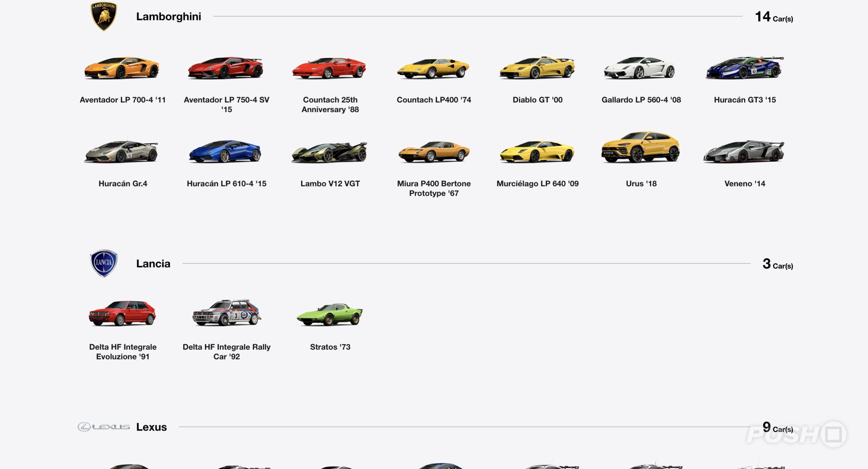Click the Lexus brand logo
The width and height of the screenshot is (868, 469).
click(x=104, y=427)
